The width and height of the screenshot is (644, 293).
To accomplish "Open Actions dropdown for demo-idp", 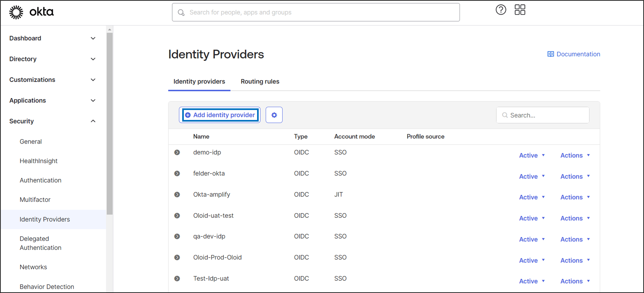I will pos(575,155).
